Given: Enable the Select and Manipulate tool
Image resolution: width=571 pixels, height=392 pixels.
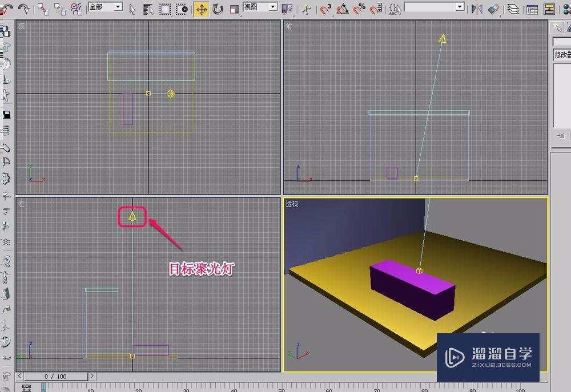Looking at the screenshot, I should tap(307, 9).
